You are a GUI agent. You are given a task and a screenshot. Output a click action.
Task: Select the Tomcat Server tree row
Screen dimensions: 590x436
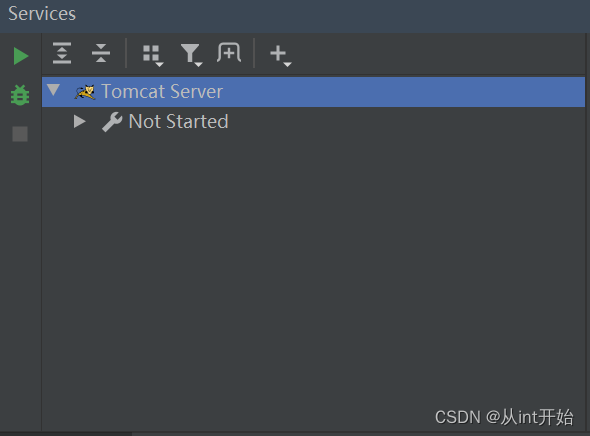tap(313, 92)
